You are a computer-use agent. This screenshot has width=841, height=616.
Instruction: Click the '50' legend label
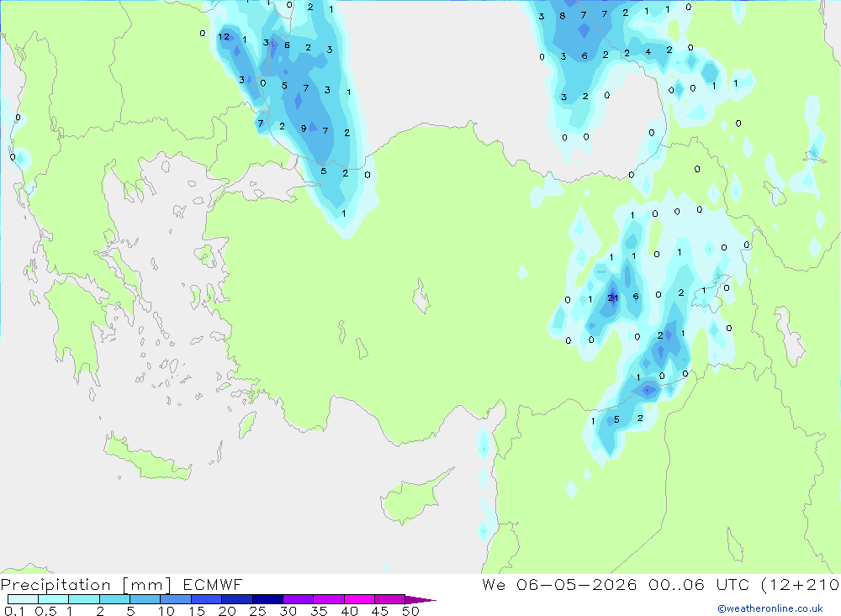point(411,611)
